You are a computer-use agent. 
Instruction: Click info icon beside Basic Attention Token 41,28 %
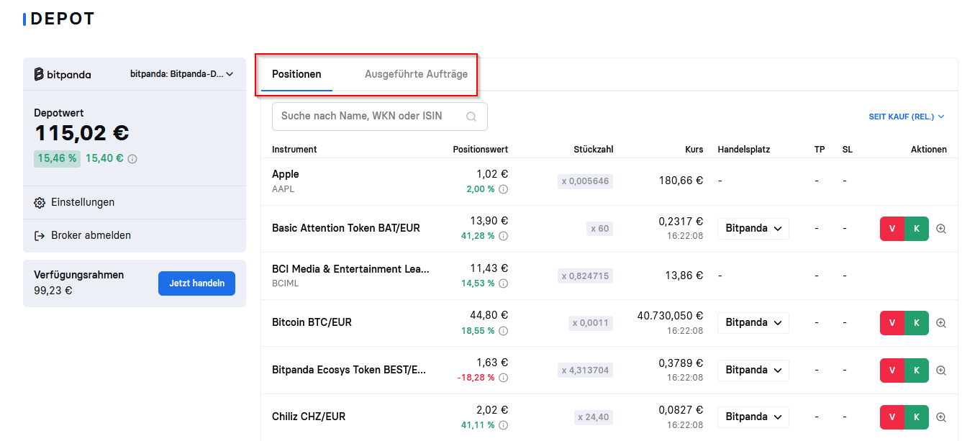(x=504, y=236)
